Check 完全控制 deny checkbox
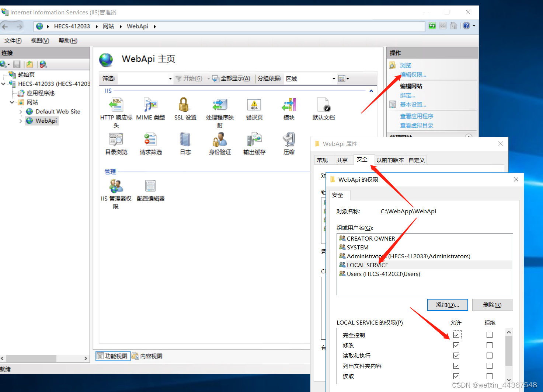 tap(490, 335)
